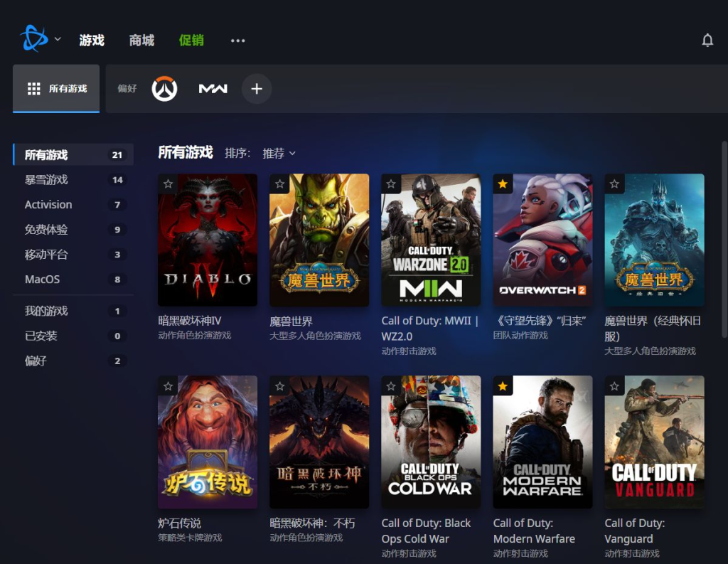Filter by MacOS games
Screen dimensions: 728x564
pos(73,280)
